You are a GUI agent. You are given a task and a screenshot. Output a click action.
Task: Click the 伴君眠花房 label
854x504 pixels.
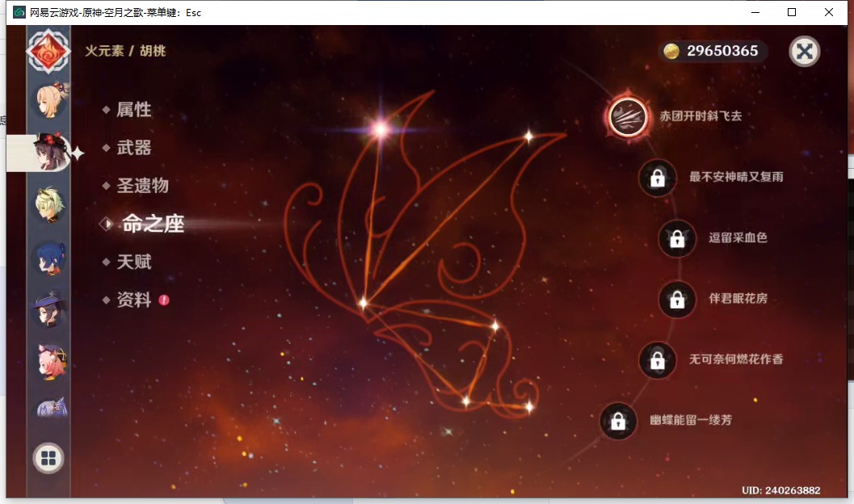coord(738,298)
